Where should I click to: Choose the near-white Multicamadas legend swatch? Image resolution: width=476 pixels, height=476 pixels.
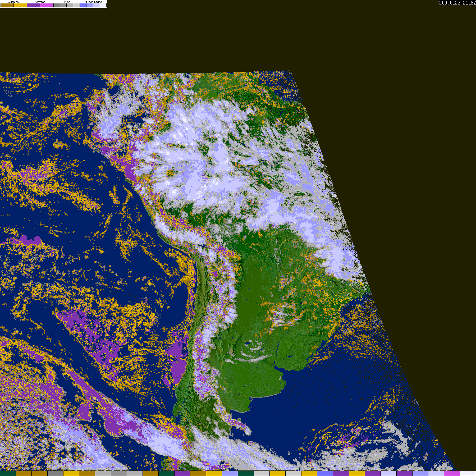(x=103, y=5)
